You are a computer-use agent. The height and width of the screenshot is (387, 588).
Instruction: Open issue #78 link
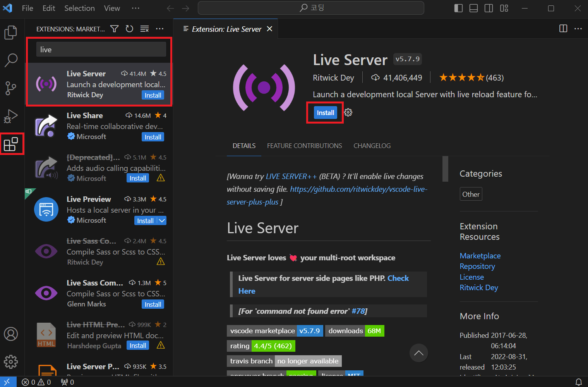point(358,311)
